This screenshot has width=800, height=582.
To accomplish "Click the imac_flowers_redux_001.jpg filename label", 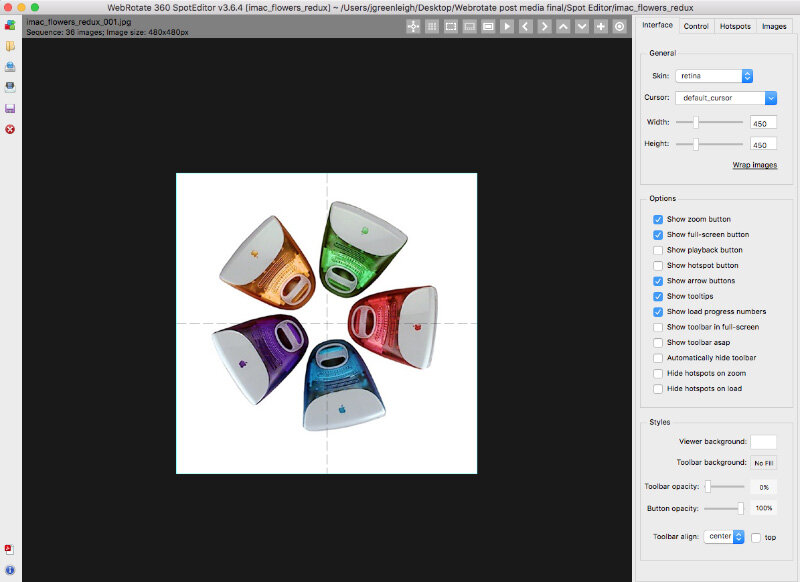I will click(79, 22).
